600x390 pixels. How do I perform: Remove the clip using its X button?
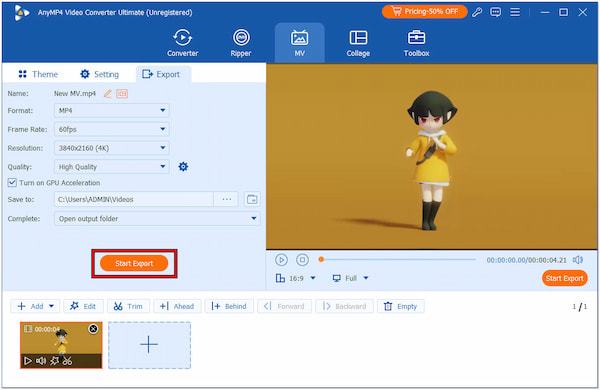pos(93,329)
